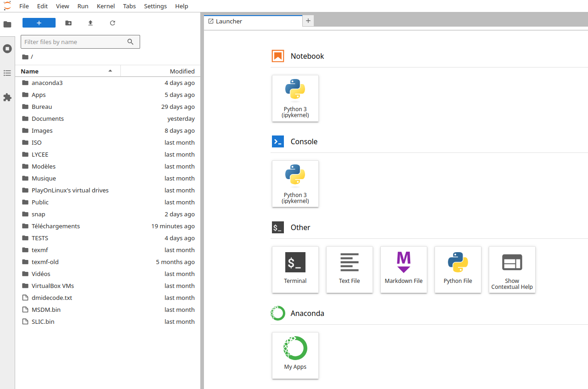Viewport: 588px width, 389px height.
Task: Select the ISO folder
Action: tap(107, 143)
